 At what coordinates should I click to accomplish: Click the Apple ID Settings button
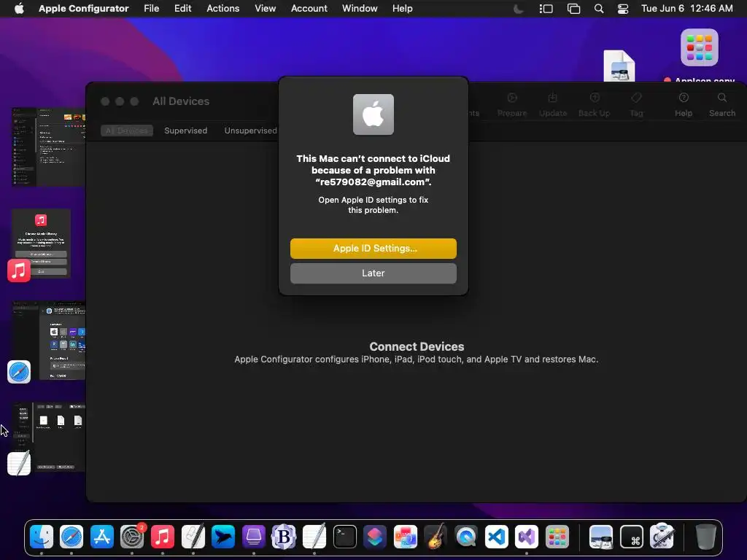(373, 249)
